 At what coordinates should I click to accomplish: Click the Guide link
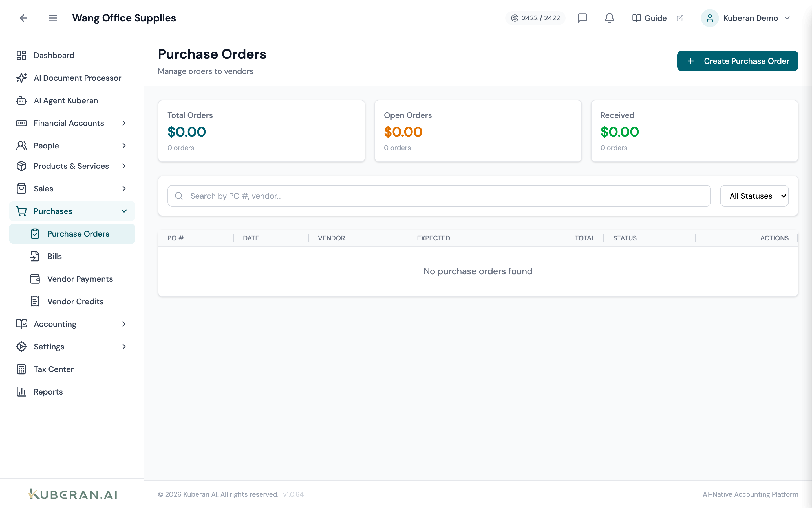tap(655, 18)
